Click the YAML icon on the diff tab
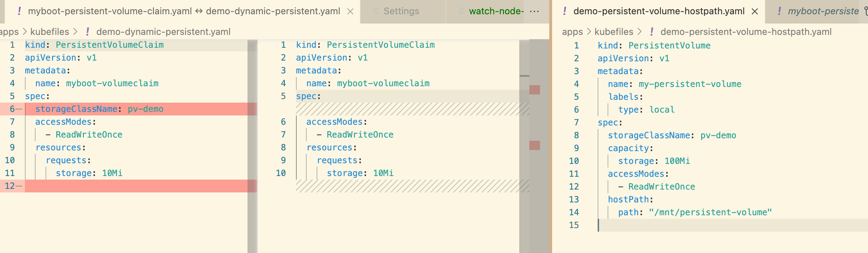The width and height of the screenshot is (868, 253). (20, 11)
